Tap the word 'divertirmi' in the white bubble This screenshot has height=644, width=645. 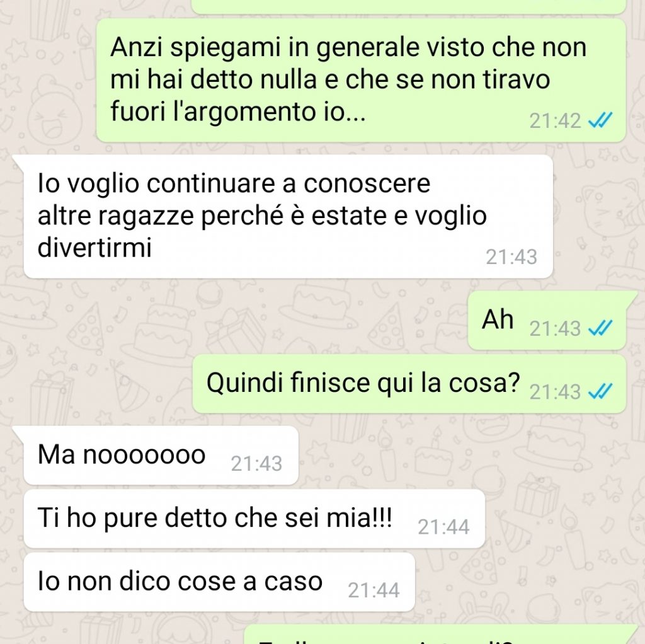point(94,247)
